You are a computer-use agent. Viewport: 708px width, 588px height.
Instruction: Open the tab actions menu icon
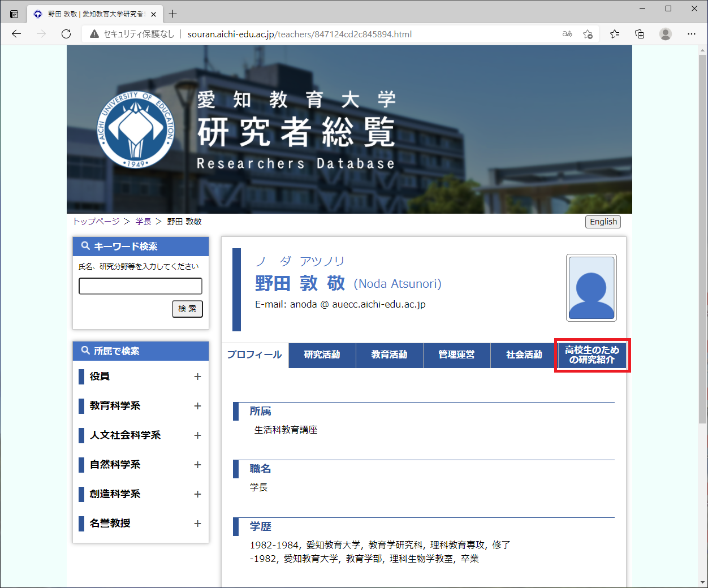tap(14, 14)
